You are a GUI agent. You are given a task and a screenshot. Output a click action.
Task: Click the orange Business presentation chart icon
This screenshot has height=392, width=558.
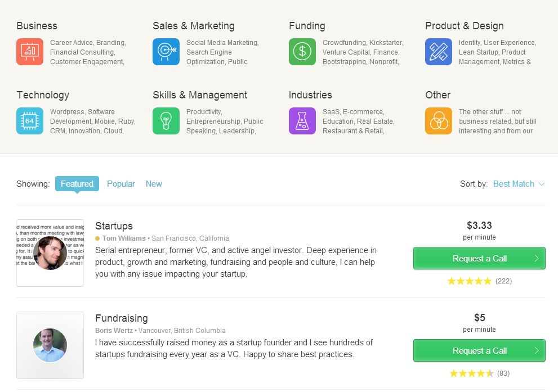coord(30,52)
